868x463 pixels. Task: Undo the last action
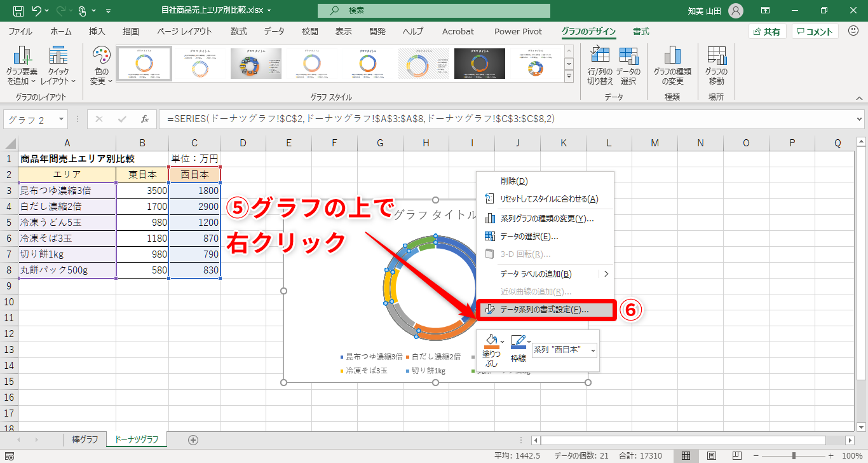pyautogui.click(x=37, y=11)
